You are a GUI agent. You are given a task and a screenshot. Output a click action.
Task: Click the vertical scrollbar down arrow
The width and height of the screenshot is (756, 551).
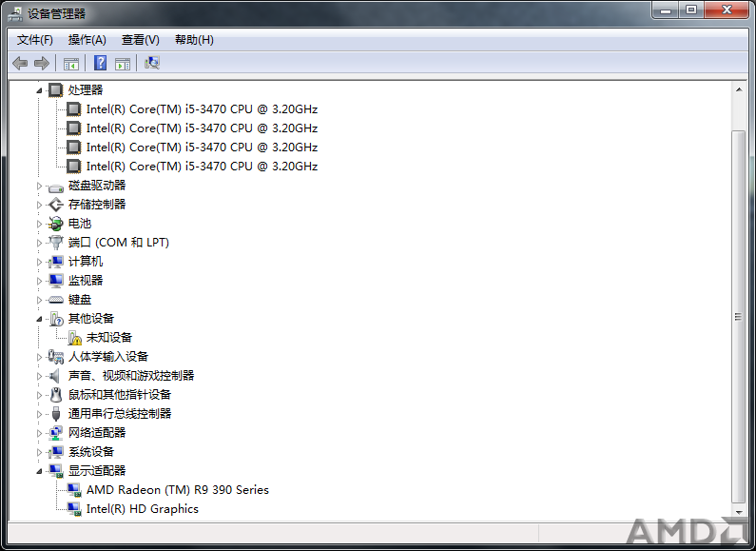pyautogui.click(x=739, y=512)
